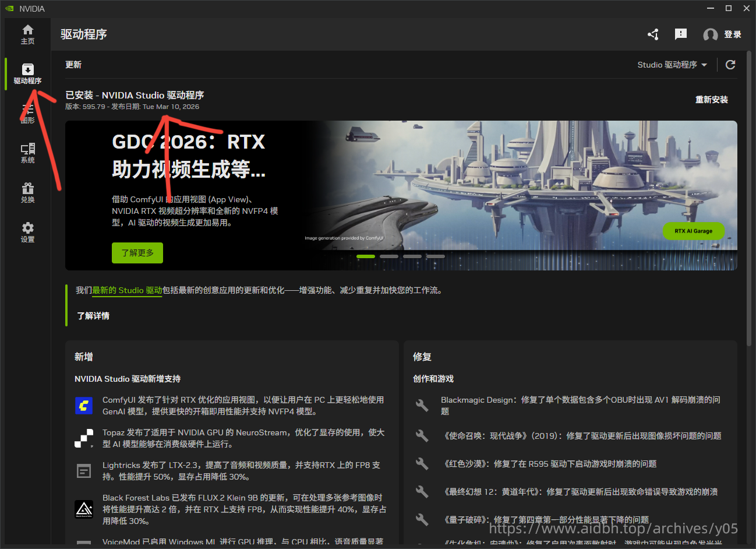
Task: Open the feedback notification icon
Action: tap(680, 34)
